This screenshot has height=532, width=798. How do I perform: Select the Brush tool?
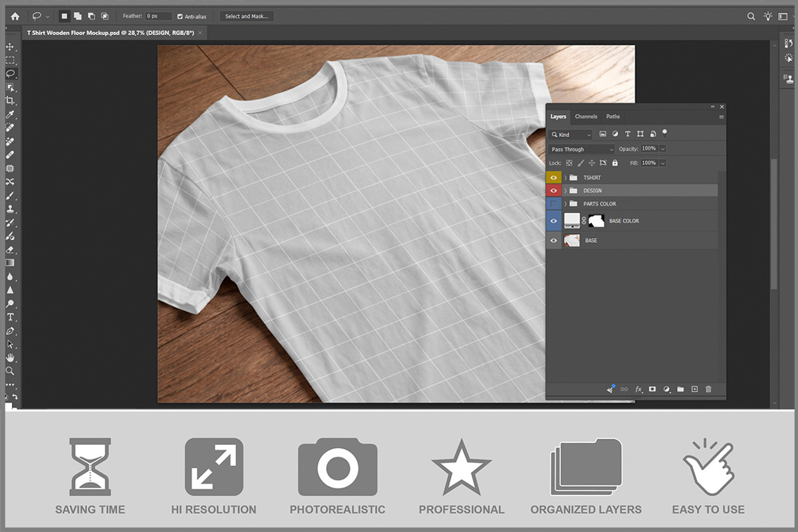tap(10, 196)
